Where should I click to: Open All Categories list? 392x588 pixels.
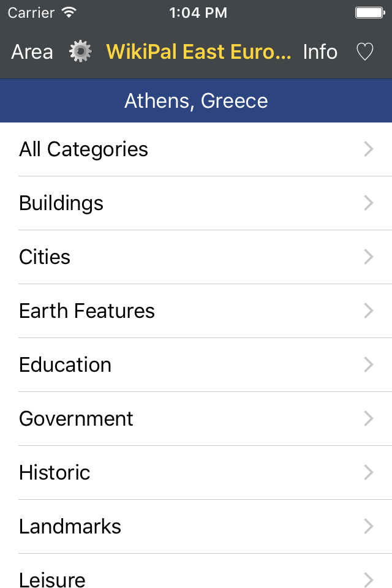(196, 149)
